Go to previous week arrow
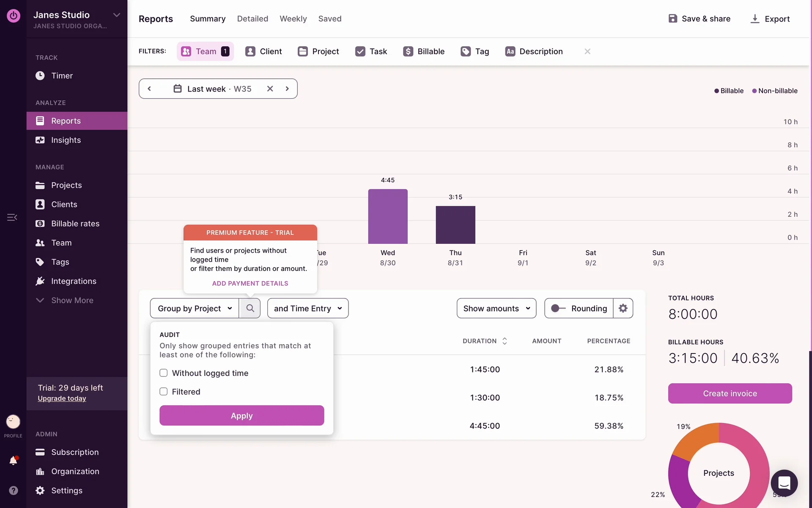 [x=149, y=88]
